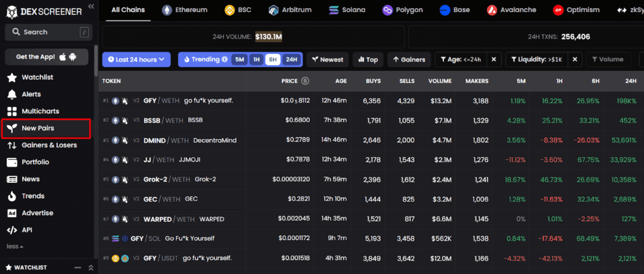Click the Get the App button

(47, 57)
